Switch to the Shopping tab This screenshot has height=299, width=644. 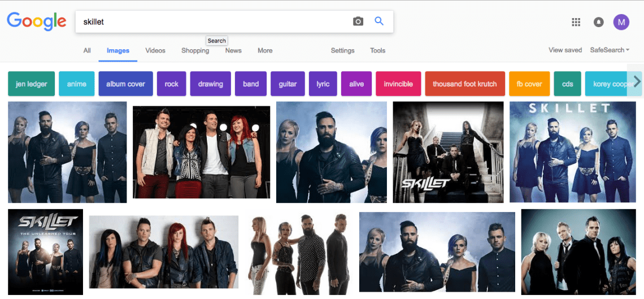click(195, 50)
